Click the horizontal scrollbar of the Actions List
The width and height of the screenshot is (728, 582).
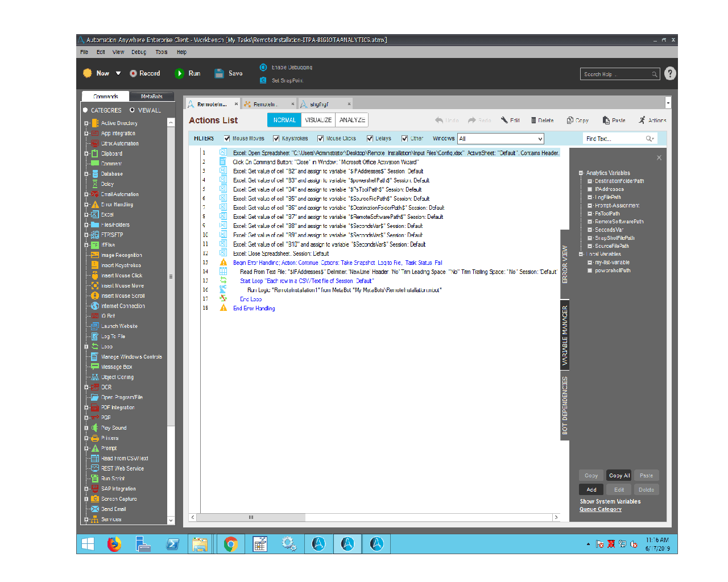click(375, 517)
